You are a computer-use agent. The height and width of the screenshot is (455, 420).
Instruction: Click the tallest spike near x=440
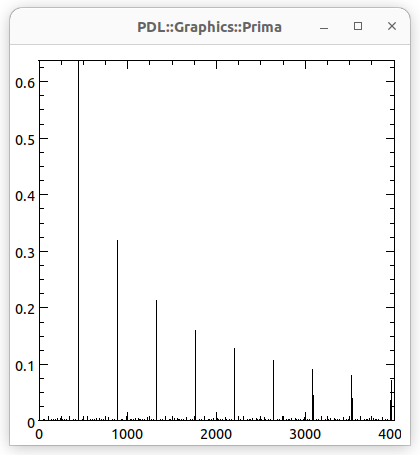tap(78, 240)
